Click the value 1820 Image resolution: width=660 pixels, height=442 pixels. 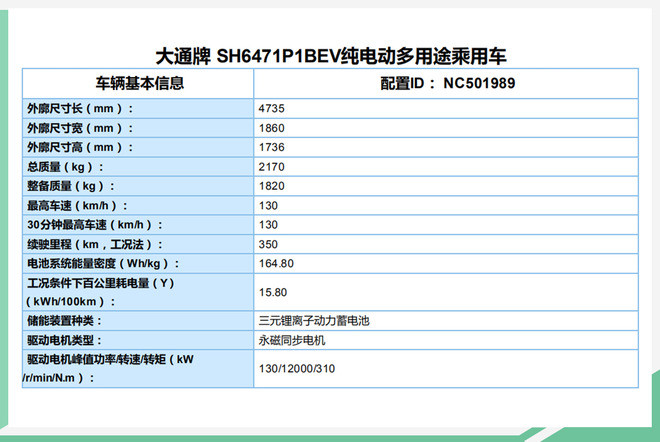271,186
